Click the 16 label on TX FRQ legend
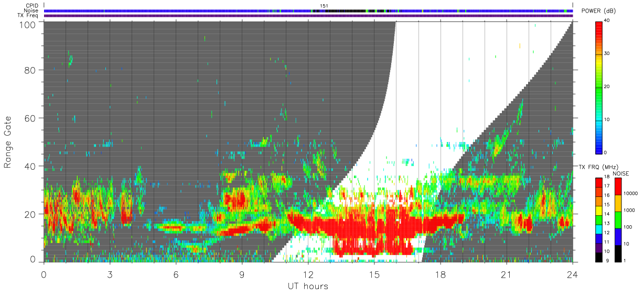644x297 pixels. (607, 195)
